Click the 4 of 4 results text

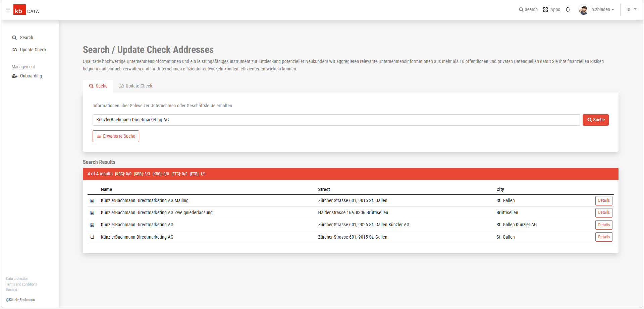coord(100,174)
